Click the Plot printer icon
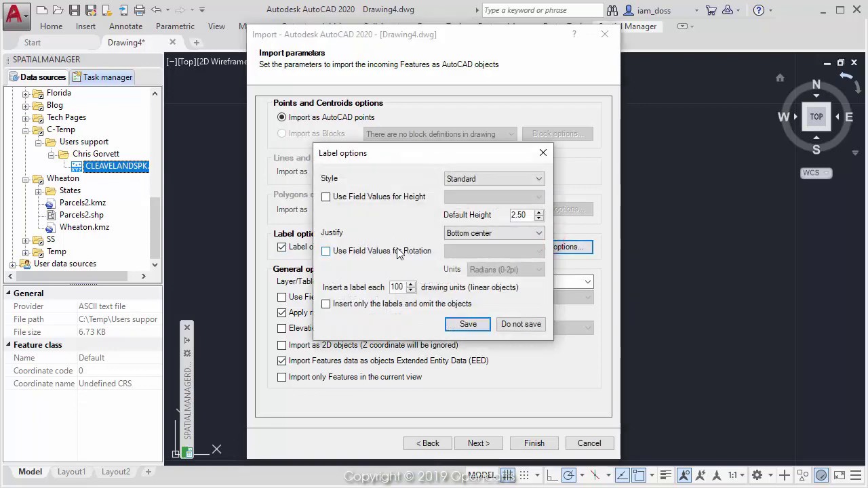Viewport: 868px width, 488px height. [x=140, y=10]
